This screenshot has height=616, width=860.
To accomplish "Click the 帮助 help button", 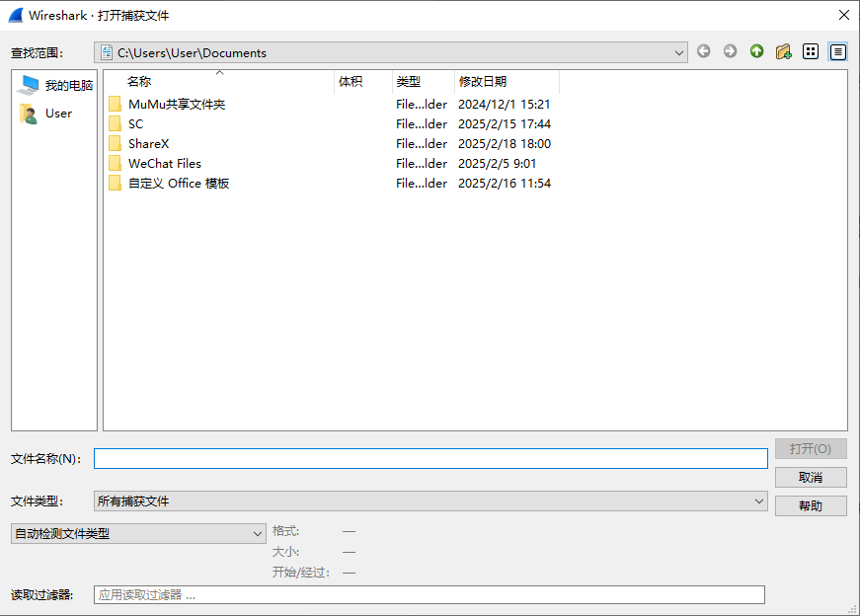I will coord(811,505).
